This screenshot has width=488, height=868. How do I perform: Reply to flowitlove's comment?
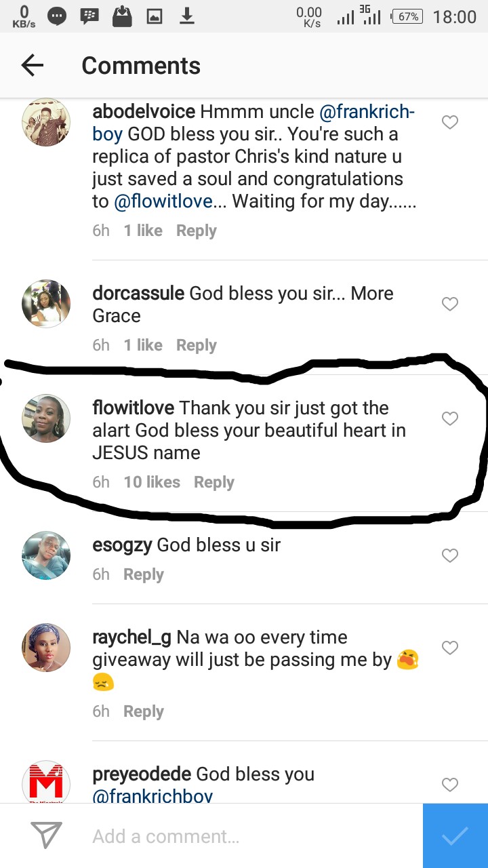213,482
